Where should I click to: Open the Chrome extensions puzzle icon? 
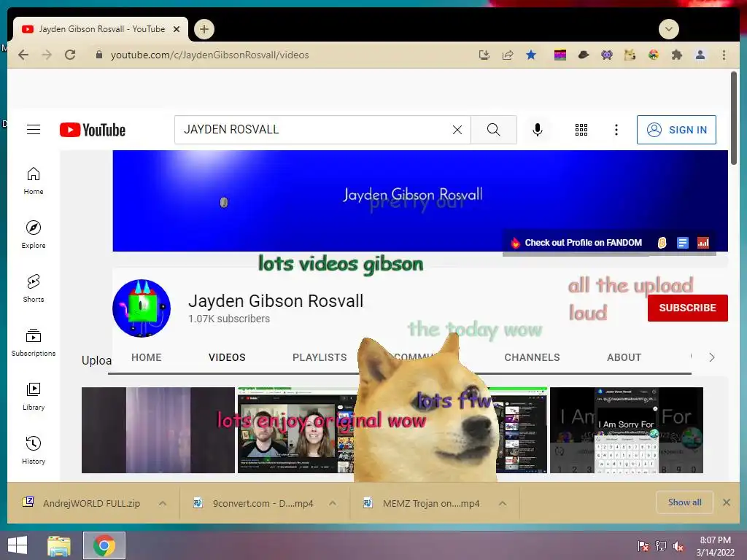676,55
